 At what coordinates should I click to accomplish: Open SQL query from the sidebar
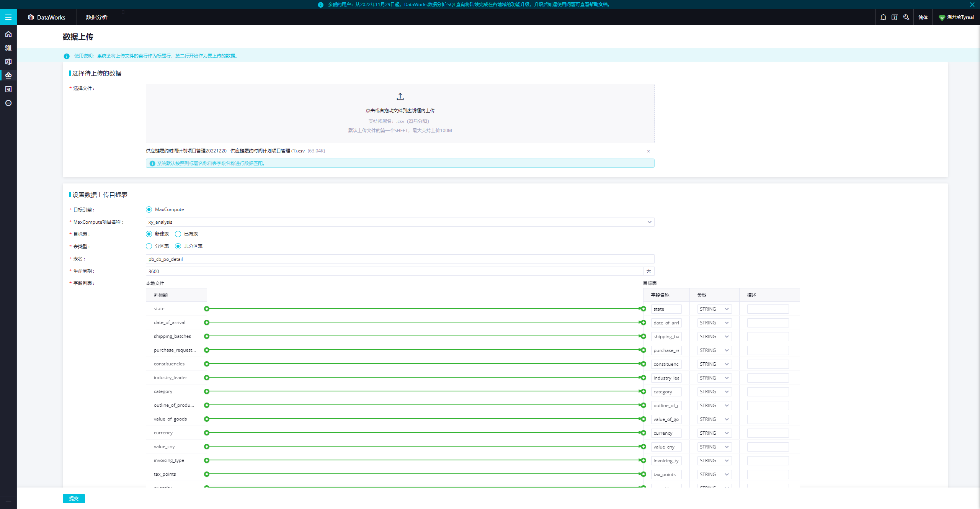tap(8, 48)
